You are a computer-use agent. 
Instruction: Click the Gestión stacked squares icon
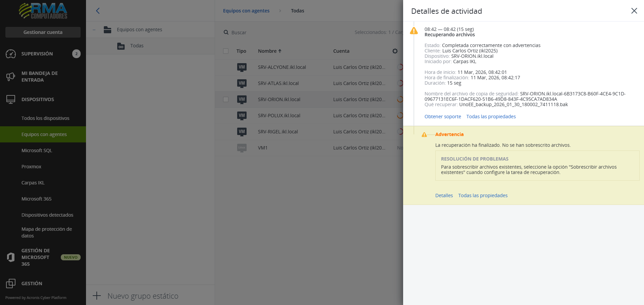11,284
